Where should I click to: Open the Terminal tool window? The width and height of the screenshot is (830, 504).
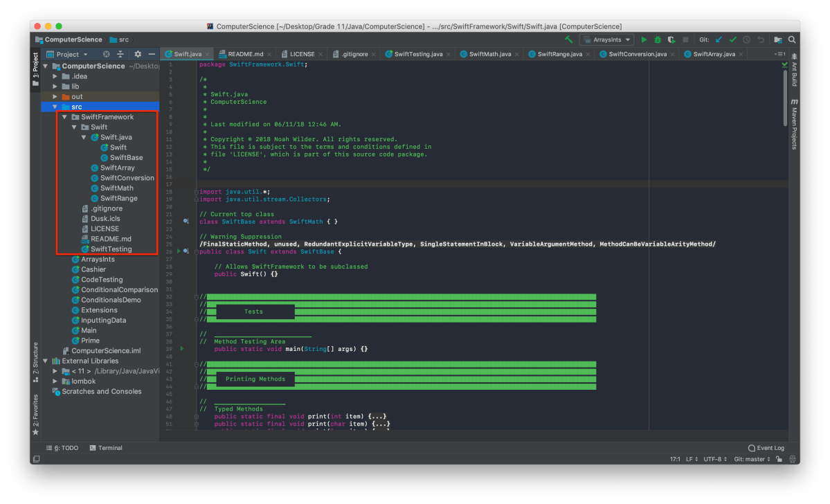[106, 448]
